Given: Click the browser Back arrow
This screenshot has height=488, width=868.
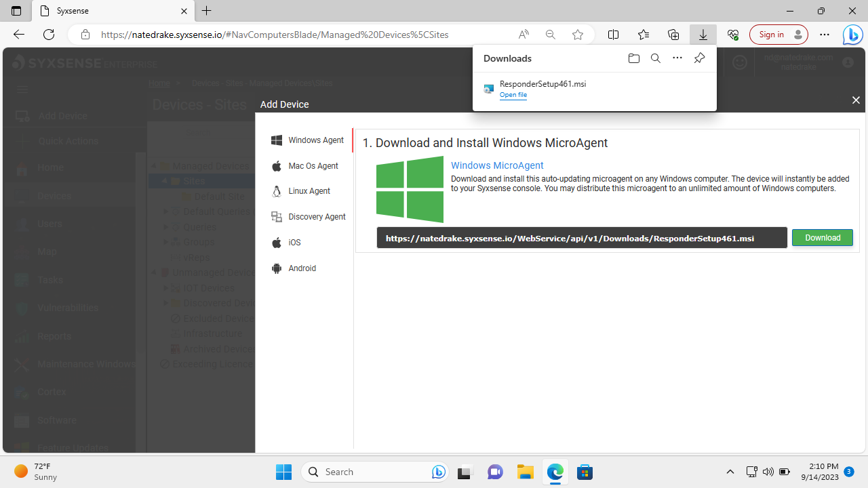Looking at the screenshot, I should click(19, 35).
